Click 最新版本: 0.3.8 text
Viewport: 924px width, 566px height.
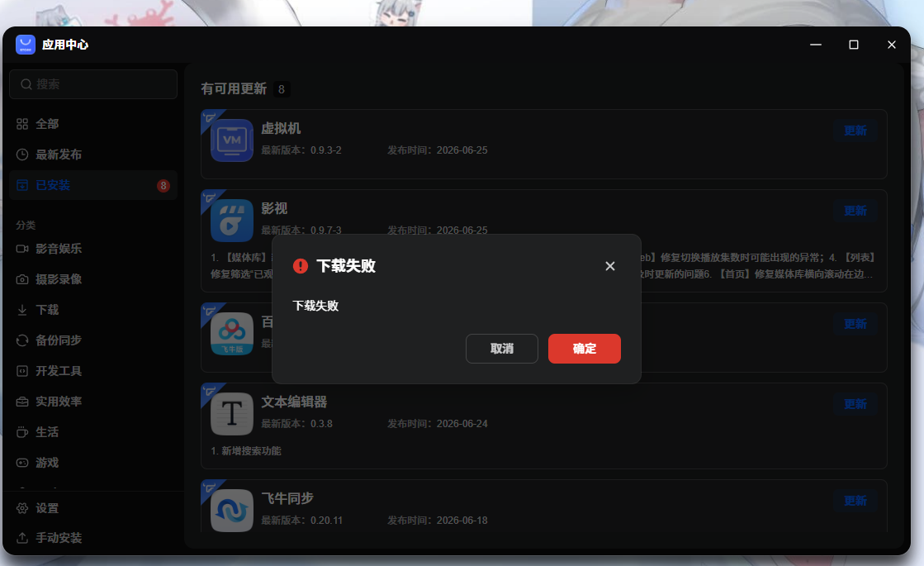pyautogui.click(x=297, y=424)
